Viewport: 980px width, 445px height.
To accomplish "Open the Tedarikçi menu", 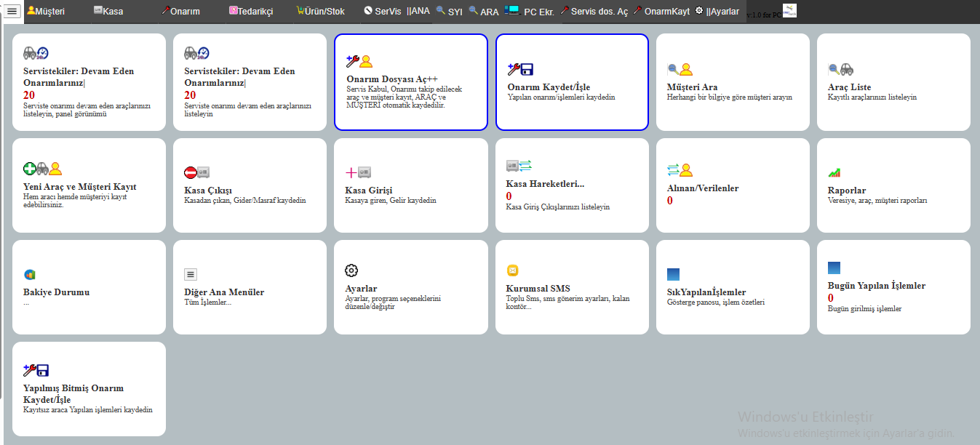I will coord(250,11).
